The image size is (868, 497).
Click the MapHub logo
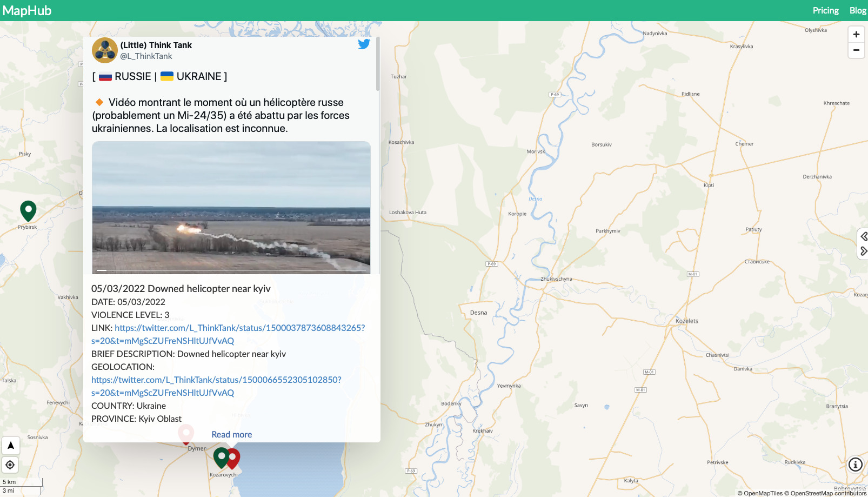(27, 10)
